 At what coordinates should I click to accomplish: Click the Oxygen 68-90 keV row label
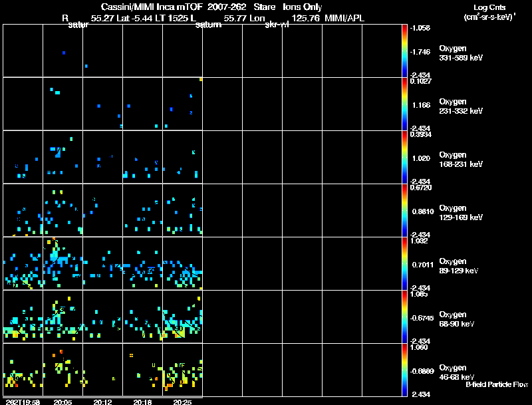coord(456,319)
